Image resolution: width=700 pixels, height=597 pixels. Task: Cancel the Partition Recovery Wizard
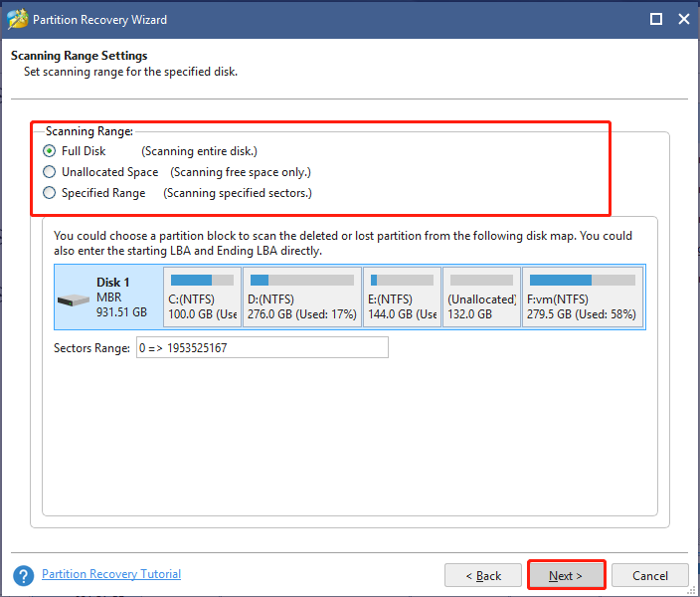[x=650, y=575]
